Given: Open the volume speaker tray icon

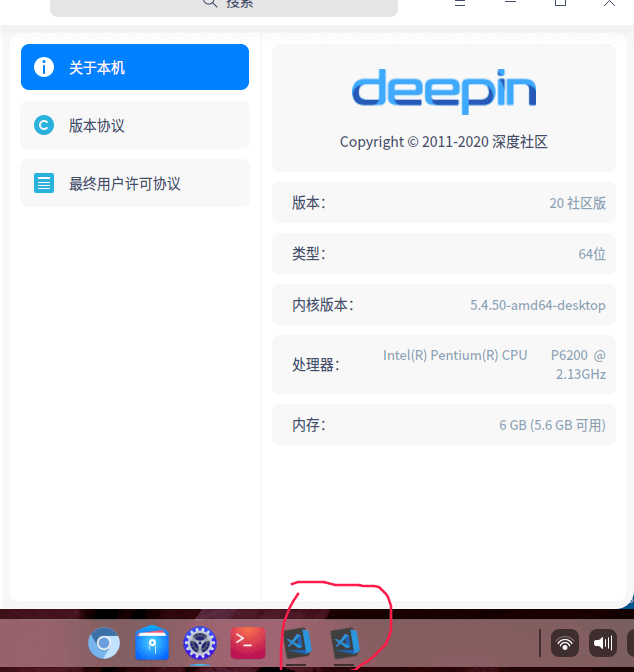Looking at the screenshot, I should point(602,644).
